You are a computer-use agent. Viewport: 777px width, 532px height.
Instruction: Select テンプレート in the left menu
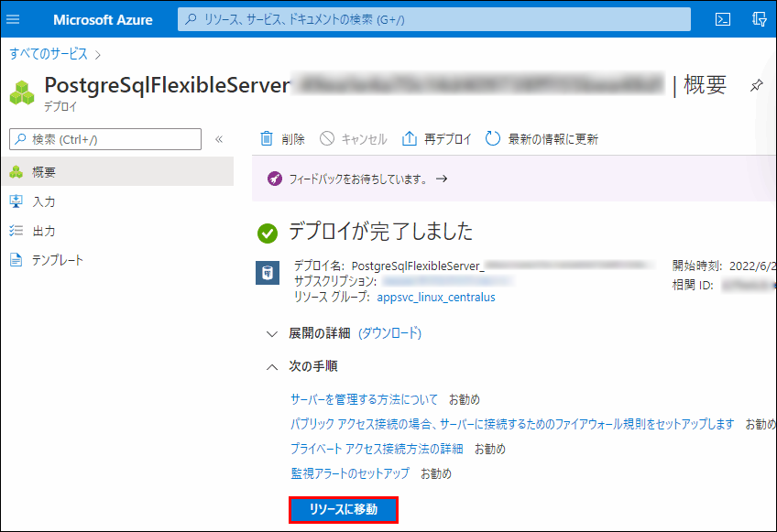tap(117, 259)
